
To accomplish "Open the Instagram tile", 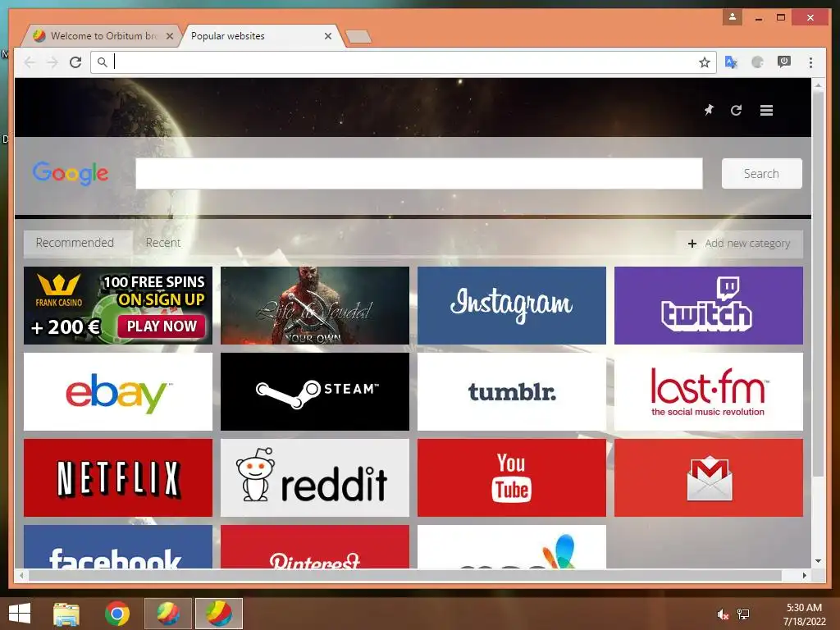I will click(x=512, y=305).
